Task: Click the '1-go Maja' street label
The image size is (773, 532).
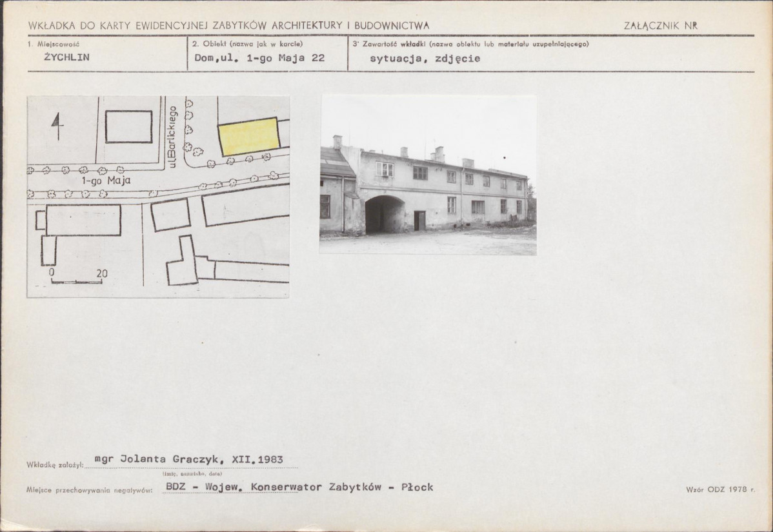Action: point(106,181)
